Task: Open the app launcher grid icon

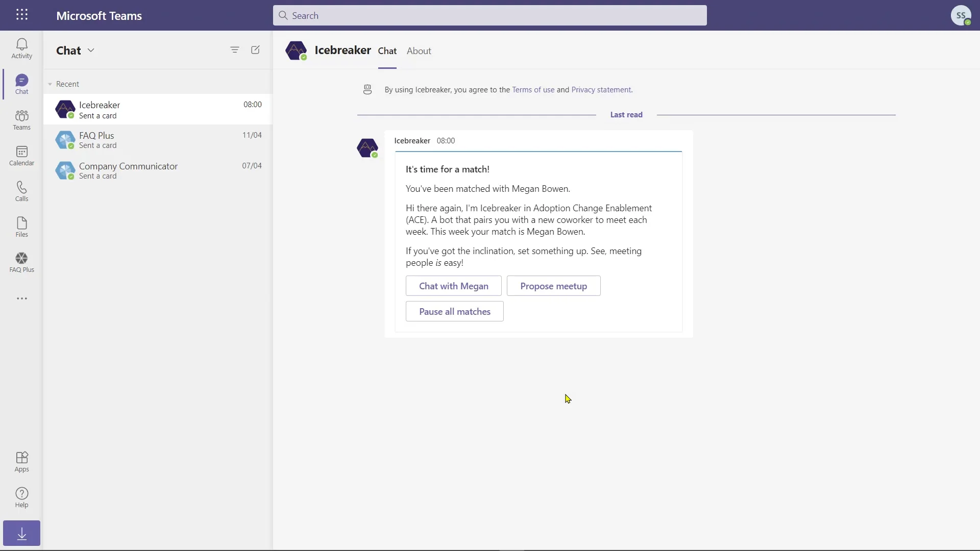Action: click(x=21, y=15)
